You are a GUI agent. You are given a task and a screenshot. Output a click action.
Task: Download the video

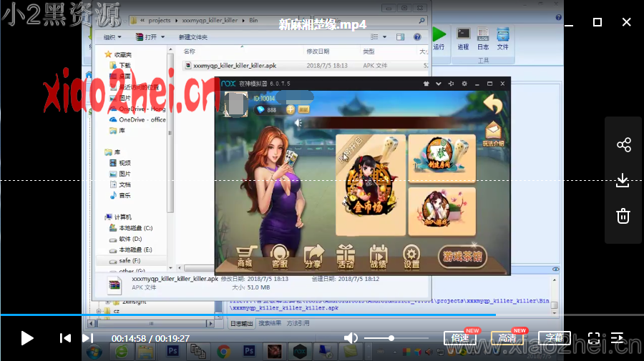point(623,180)
